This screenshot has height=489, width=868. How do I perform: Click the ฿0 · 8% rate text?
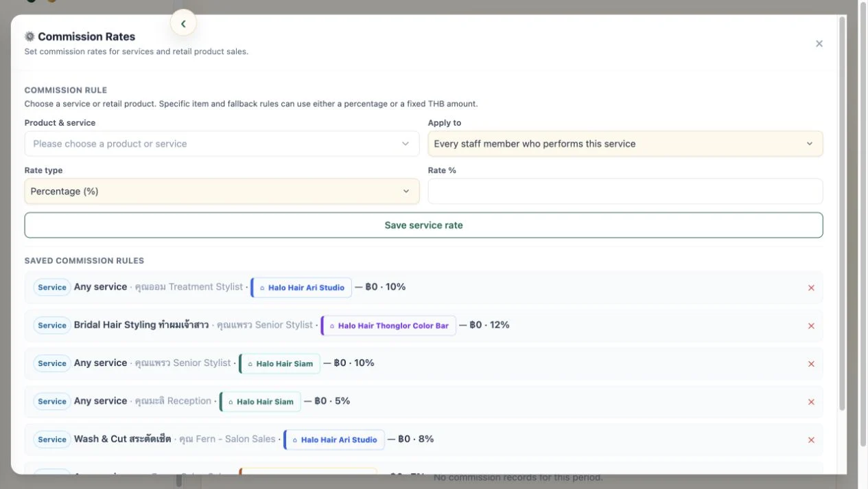click(416, 439)
